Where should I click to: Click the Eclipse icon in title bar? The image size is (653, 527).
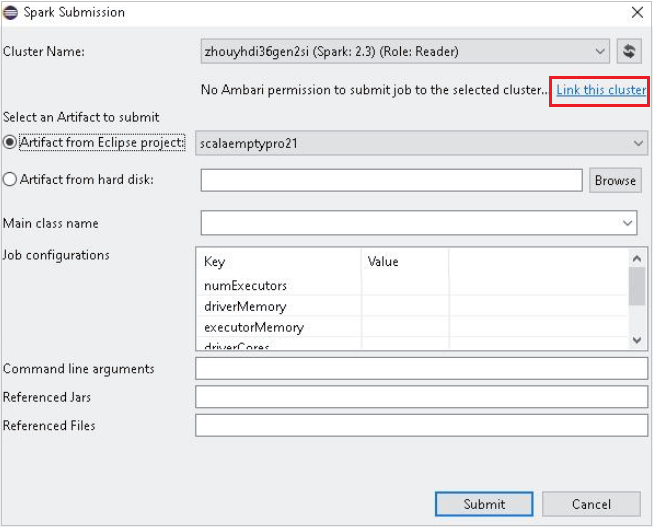(13, 12)
